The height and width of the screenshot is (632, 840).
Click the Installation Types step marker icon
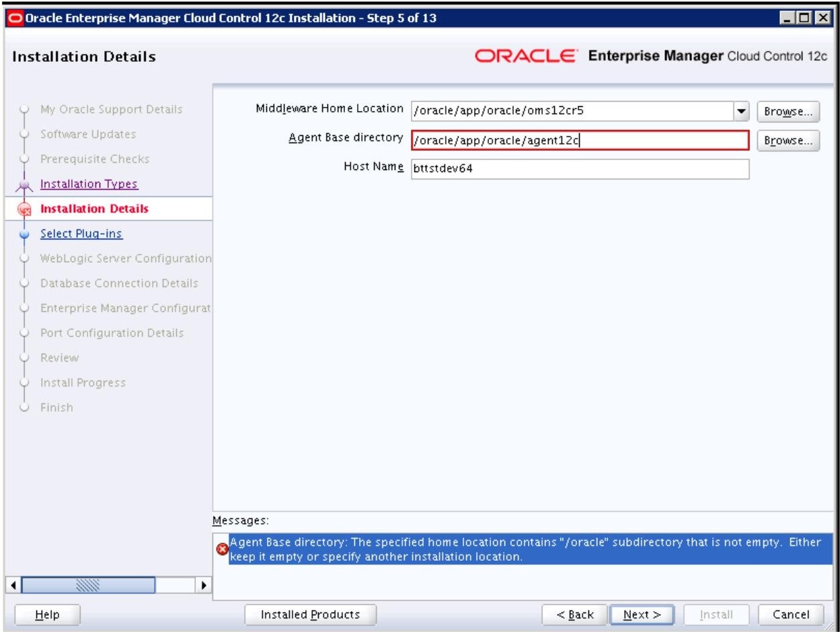pos(25,185)
